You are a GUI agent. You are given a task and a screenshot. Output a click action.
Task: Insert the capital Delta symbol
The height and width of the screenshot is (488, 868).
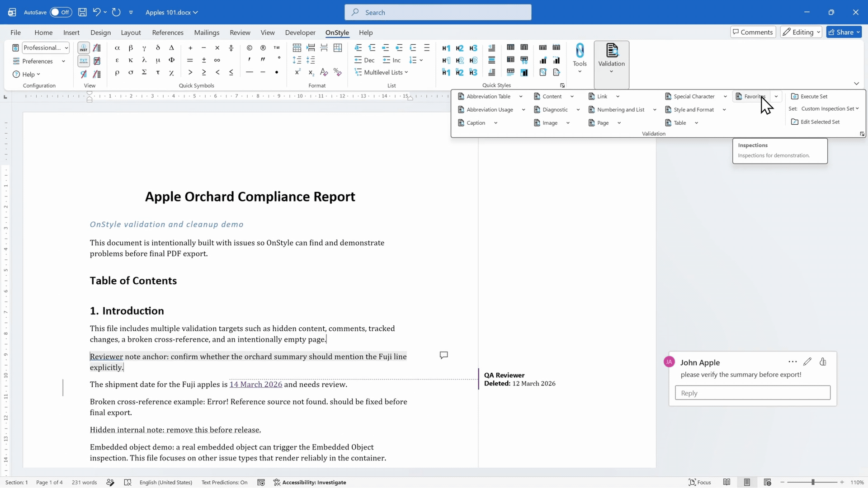coord(171,48)
